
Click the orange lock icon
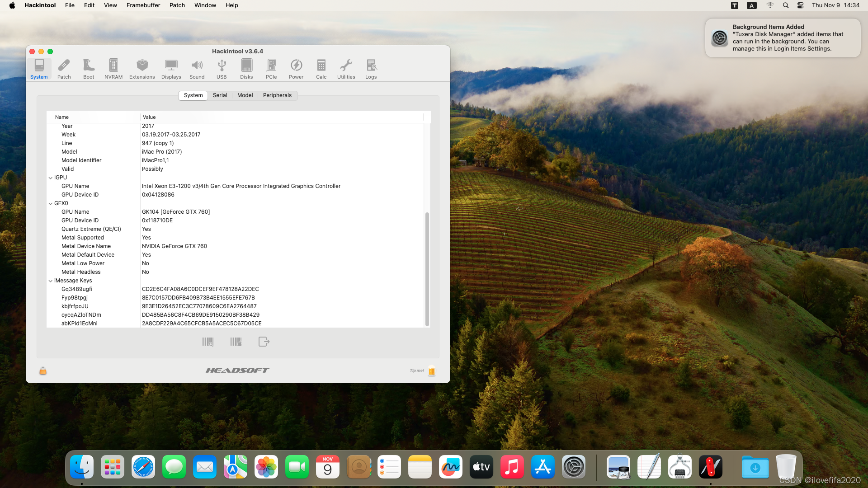click(x=43, y=371)
